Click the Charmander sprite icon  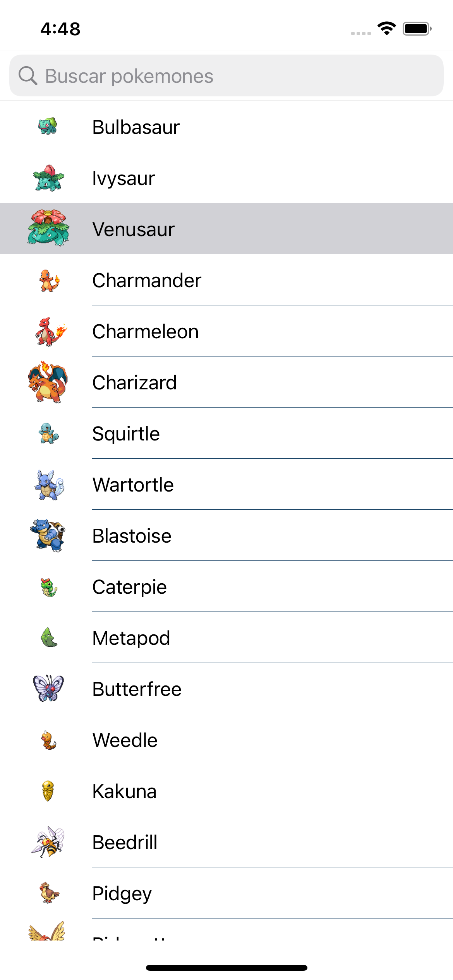[47, 280]
